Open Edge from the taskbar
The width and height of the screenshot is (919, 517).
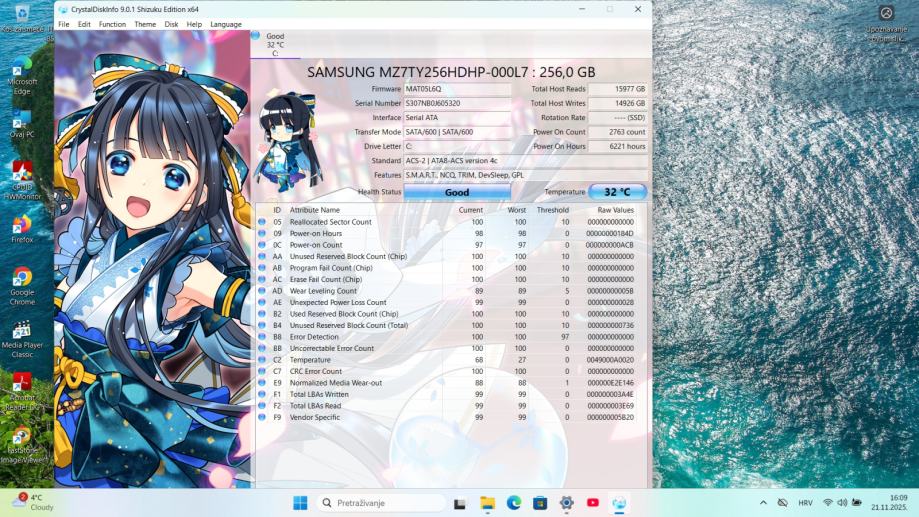pos(513,503)
